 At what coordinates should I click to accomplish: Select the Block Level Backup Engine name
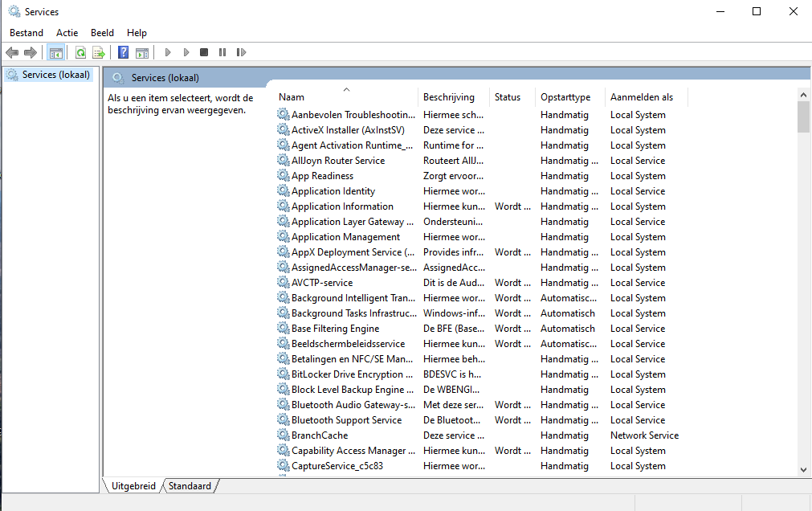(353, 390)
